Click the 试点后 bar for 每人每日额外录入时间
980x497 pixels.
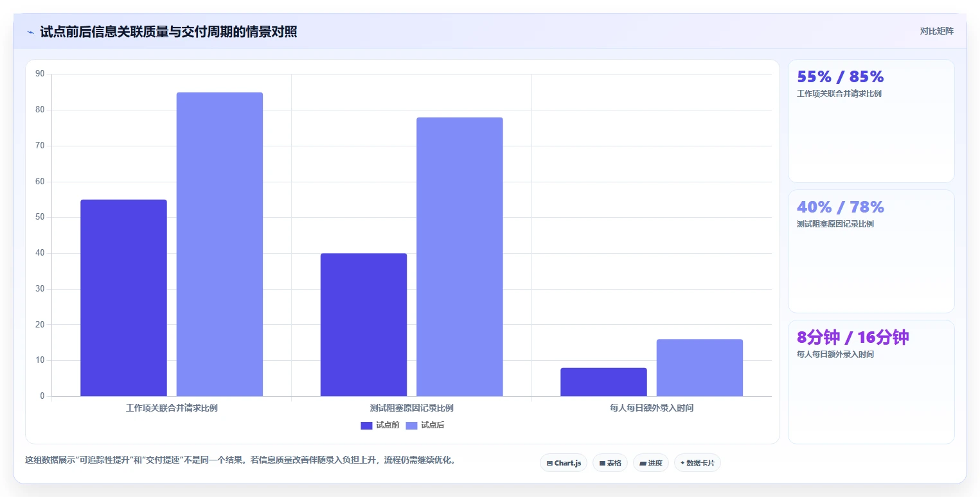click(700, 368)
